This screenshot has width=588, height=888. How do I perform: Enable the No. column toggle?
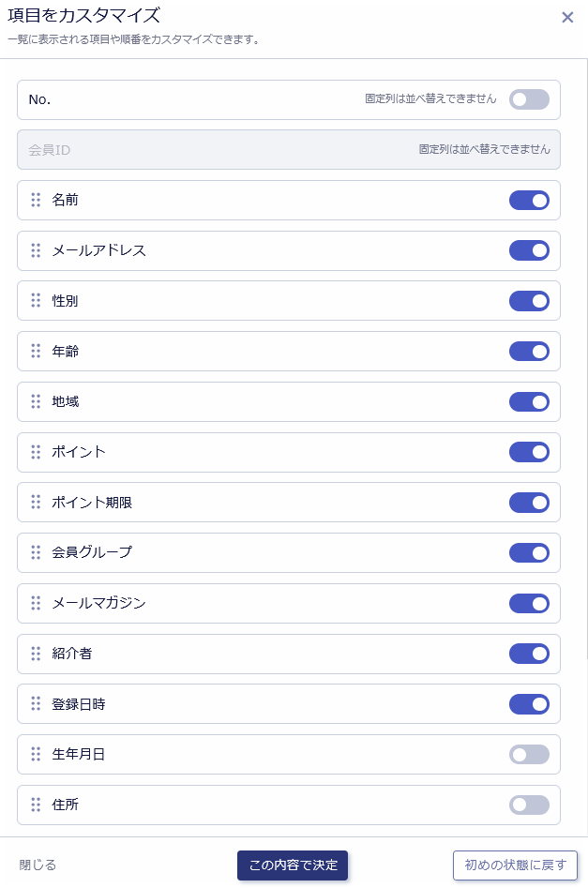coord(529,99)
